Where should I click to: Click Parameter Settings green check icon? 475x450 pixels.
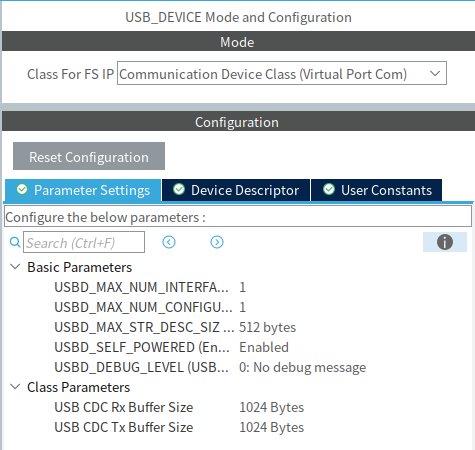pos(22,189)
